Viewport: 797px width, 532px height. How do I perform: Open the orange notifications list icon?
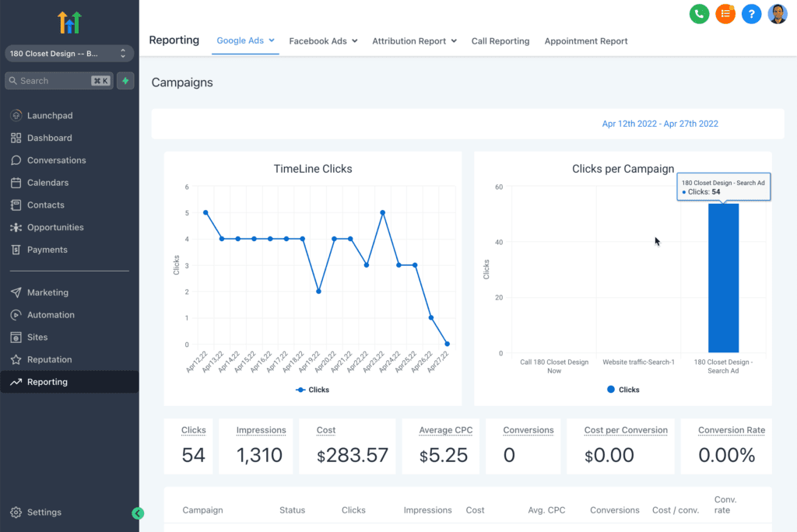tap(725, 14)
